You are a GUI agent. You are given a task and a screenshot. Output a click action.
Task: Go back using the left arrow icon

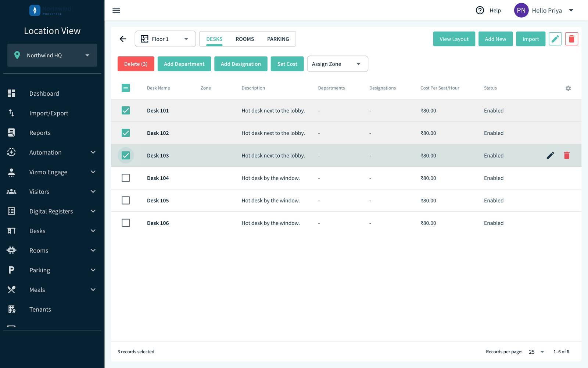point(123,39)
